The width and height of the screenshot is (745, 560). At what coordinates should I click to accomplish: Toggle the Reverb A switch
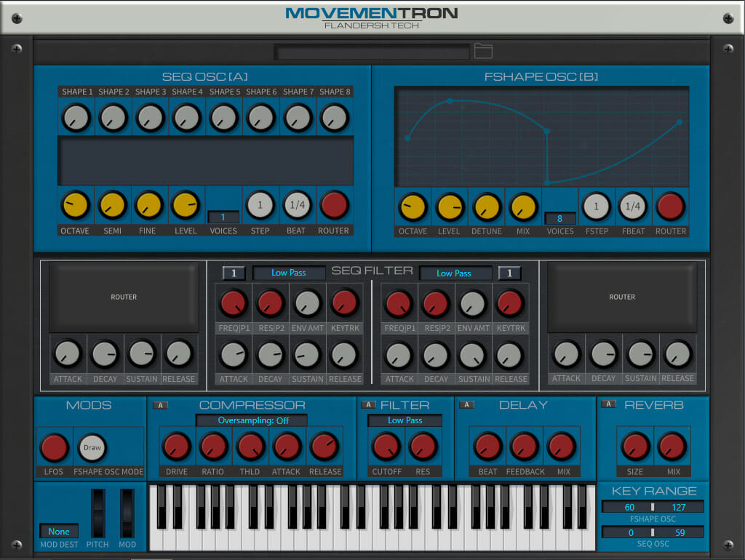[x=610, y=405]
